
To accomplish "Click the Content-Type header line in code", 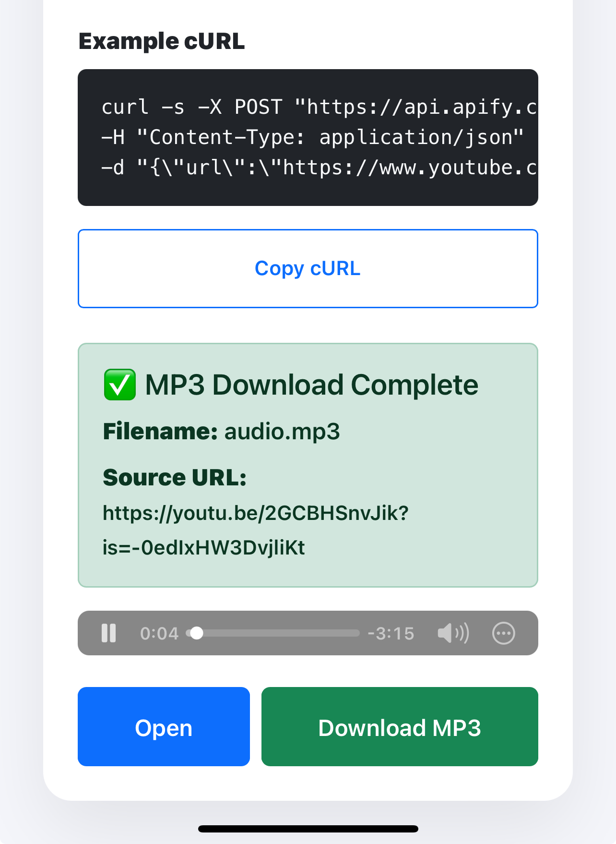I will [x=312, y=137].
